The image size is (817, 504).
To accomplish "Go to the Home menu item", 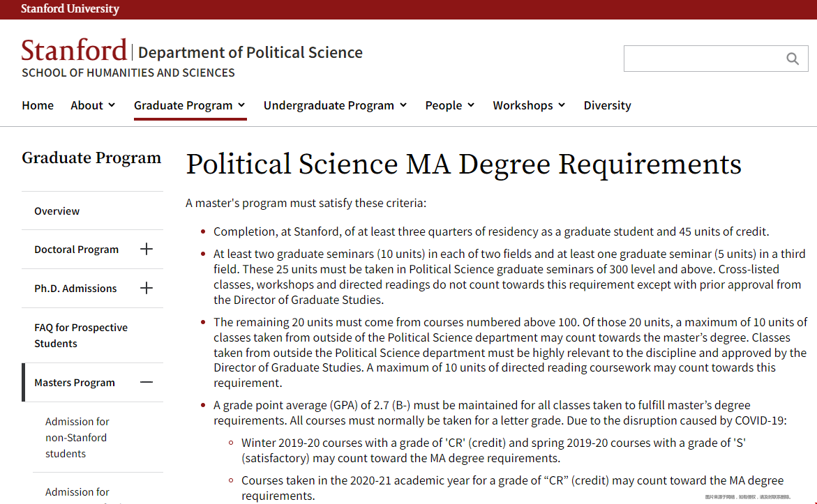I will coord(38,105).
